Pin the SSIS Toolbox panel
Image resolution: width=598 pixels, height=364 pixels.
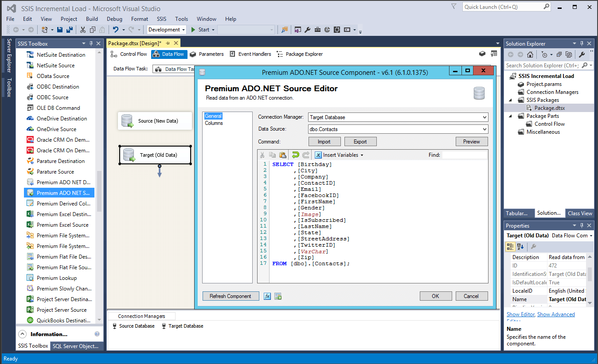click(91, 43)
